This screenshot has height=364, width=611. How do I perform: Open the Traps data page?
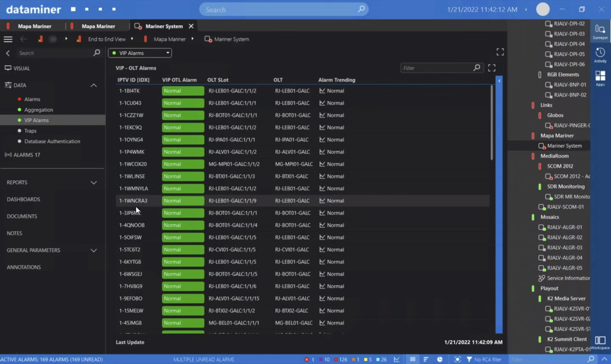pos(30,131)
